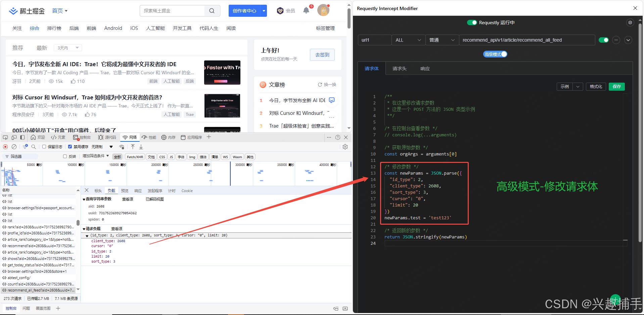Open Requestly settings gear icon
Screen dimensions: 644x315
coord(630,22)
